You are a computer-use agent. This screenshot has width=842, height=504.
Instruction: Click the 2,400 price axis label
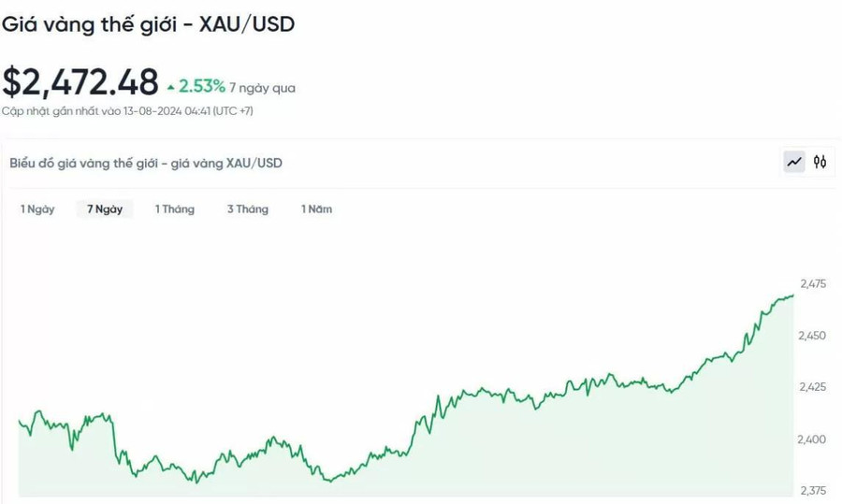[x=811, y=439]
